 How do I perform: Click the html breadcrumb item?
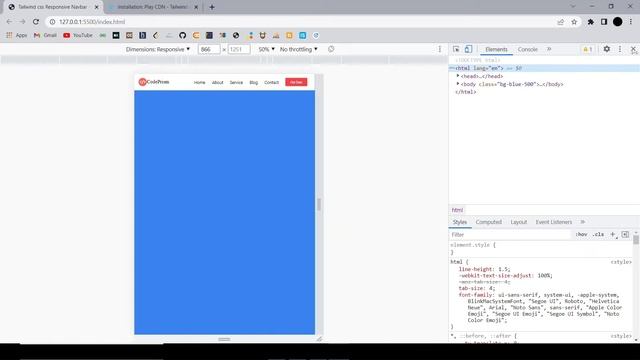(457, 210)
